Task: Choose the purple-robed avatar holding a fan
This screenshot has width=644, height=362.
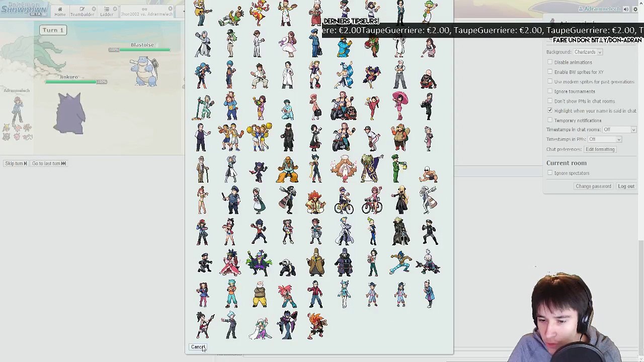Action: pos(287,325)
